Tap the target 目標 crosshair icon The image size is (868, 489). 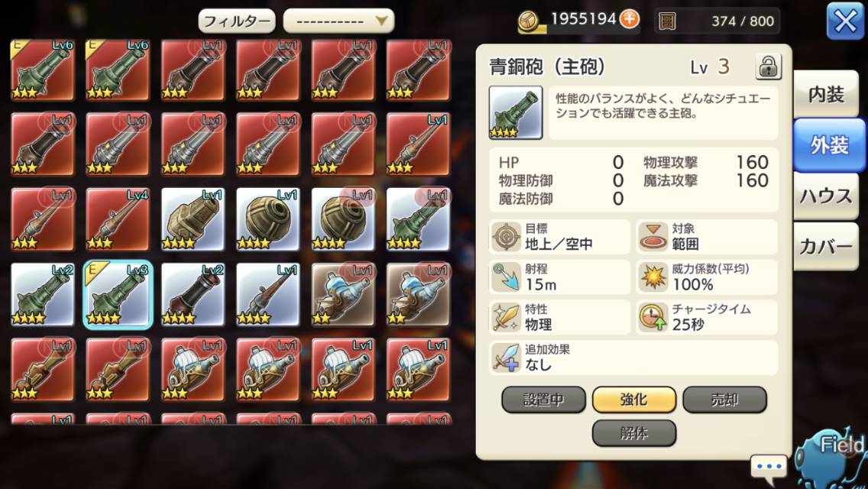pos(506,236)
